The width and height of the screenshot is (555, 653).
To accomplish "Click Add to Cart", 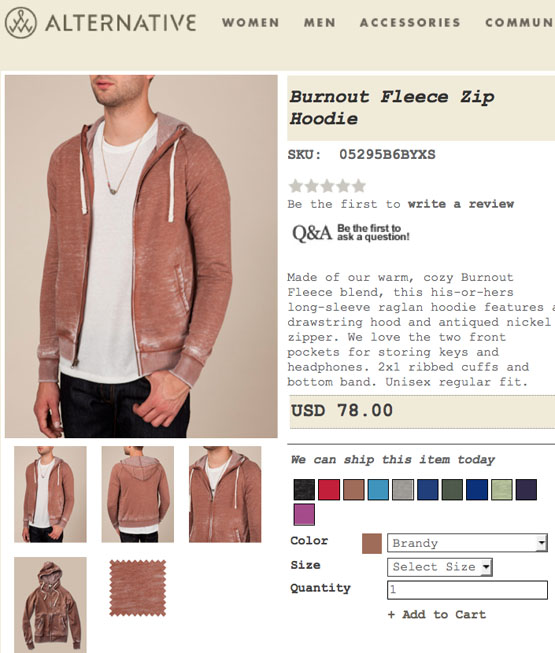I will click(x=437, y=615).
